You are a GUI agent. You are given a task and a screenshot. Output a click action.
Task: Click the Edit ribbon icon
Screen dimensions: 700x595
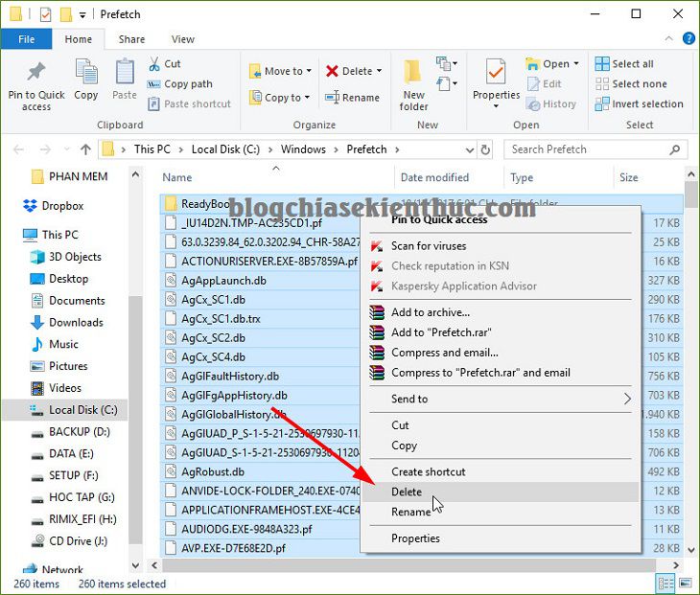click(x=533, y=84)
